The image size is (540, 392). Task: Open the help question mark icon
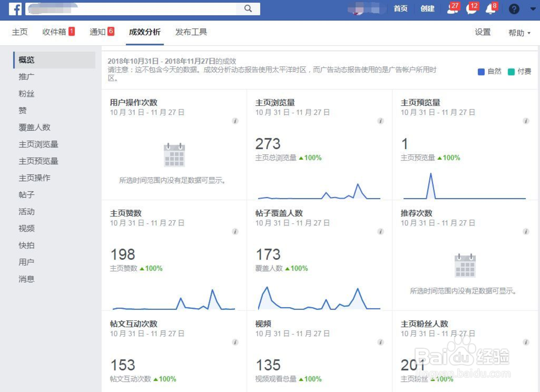[514, 9]
